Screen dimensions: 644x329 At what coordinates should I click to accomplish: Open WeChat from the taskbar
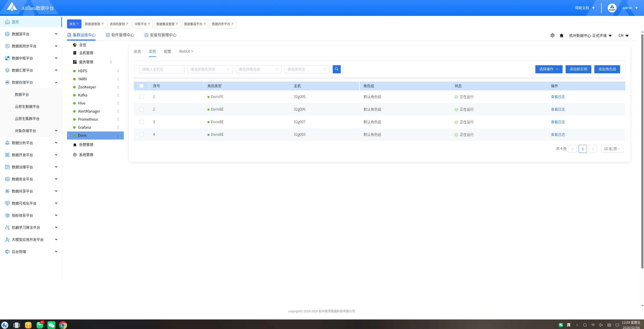click(x=51, y=325)
